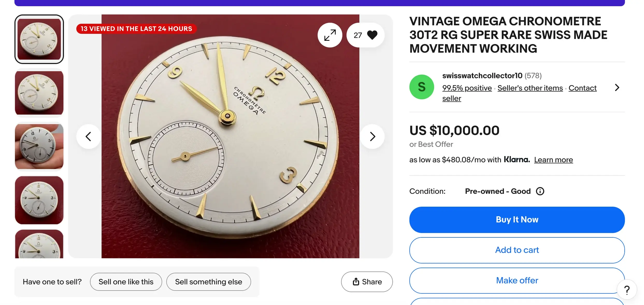Go to the next product image
This screenshot has height=305, width=644.
pos(372,136)
